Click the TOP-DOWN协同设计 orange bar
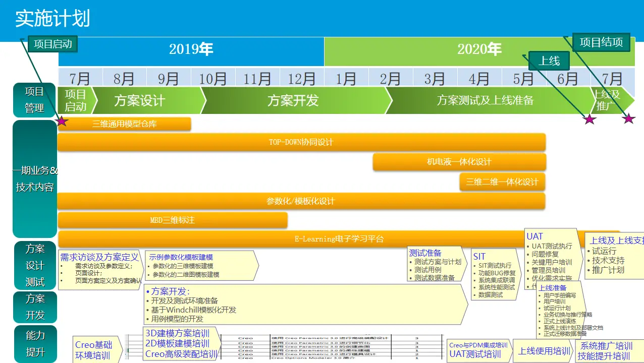 point(301,142)
